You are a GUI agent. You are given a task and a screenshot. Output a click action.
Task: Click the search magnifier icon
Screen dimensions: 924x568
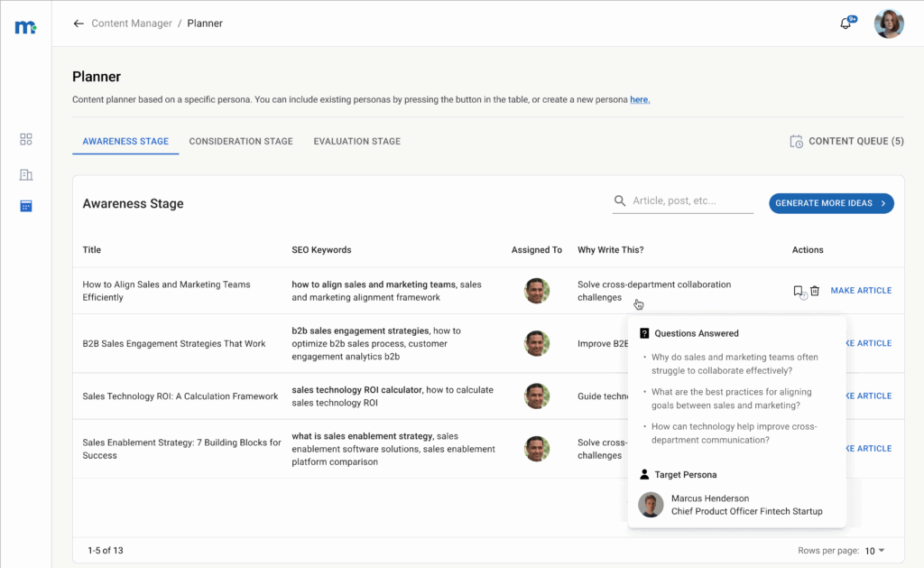(620, 200)
